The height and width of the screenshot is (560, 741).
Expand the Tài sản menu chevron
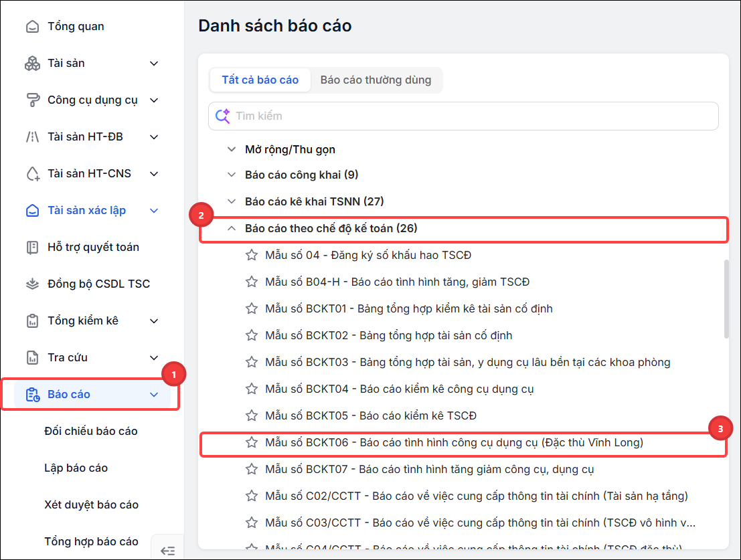pyautogui.click(x=154, y=64)
